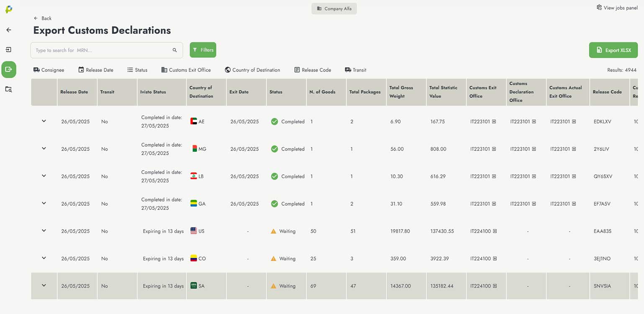The image size is (644, 314).
Task: Click the sidebar back arrow icon
Action: 8,30
